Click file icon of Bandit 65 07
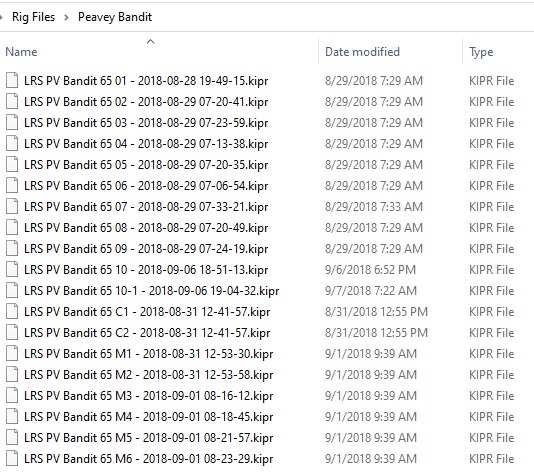Screen dimensions: 534x475 (x=12, y=207)
